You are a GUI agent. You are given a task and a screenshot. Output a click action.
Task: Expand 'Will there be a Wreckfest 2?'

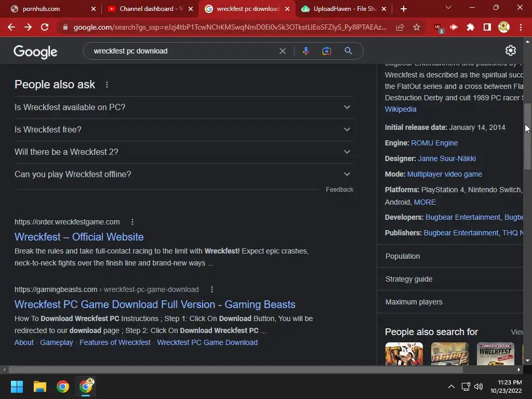pos(183,152)
